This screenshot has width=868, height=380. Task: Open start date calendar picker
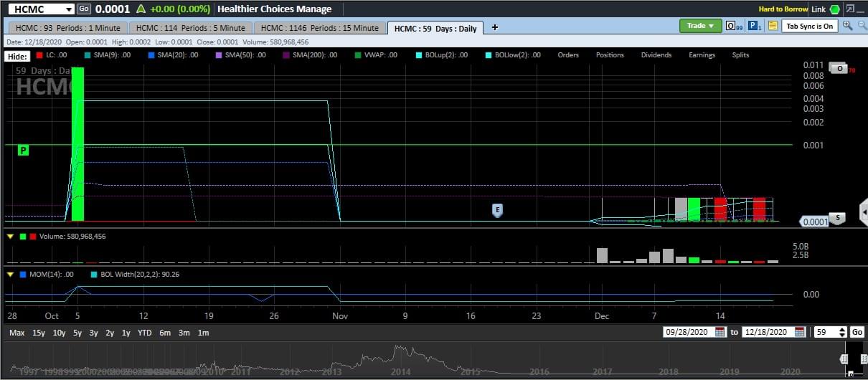pos(720,333)
